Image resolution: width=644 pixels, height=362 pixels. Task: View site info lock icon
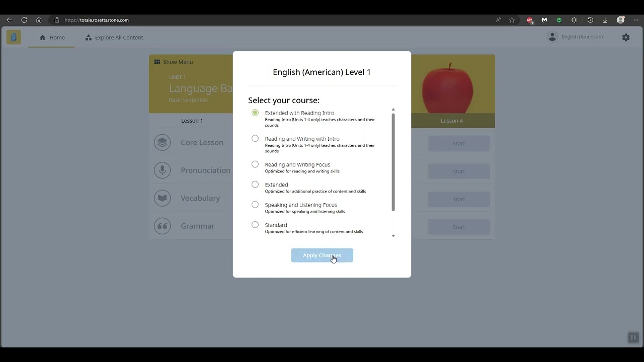click(57, 20)
